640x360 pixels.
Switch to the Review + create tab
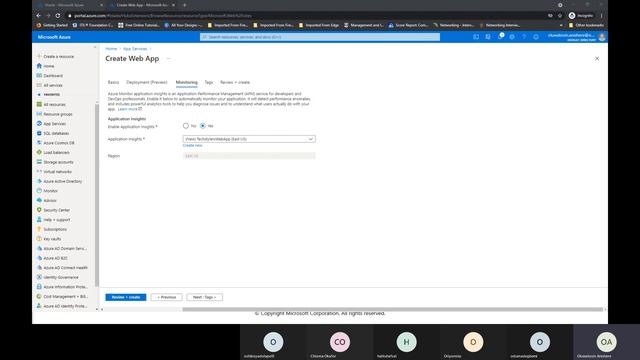tap(235, 82)
